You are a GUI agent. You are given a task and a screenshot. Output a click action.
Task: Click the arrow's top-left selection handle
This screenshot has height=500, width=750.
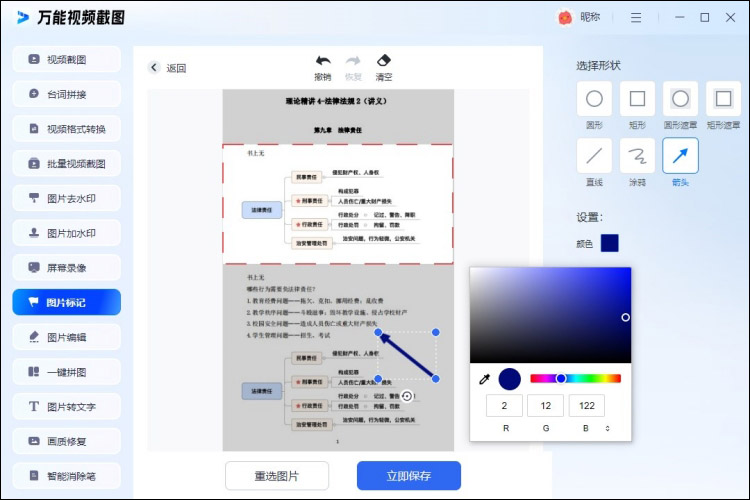378,332
